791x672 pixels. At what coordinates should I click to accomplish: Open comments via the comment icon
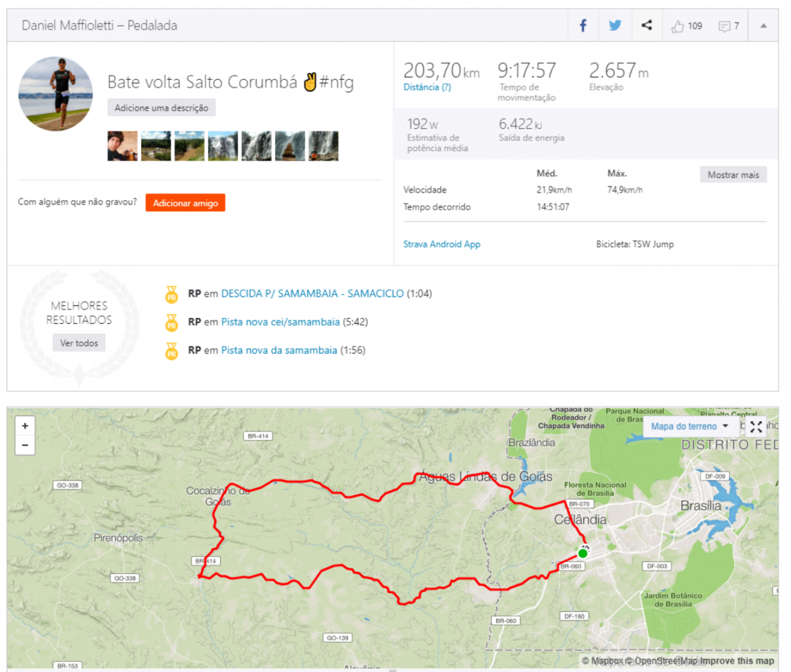(x=724, y=26)
